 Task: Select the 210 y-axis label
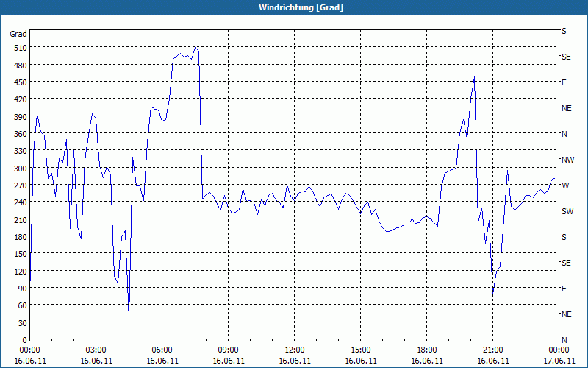(21, 219)
